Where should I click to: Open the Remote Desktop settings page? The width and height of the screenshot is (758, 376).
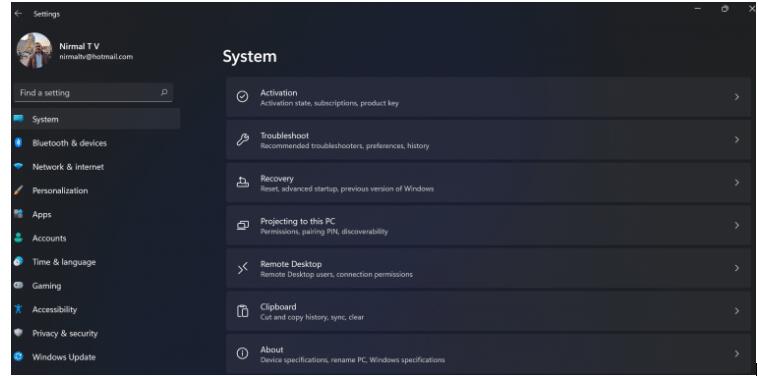click(489, 268)
